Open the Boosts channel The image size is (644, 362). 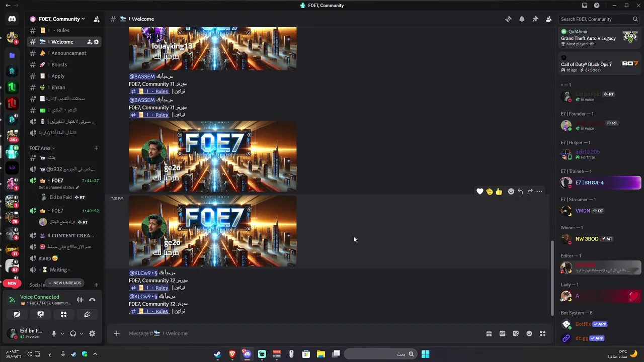click(64, 64)
